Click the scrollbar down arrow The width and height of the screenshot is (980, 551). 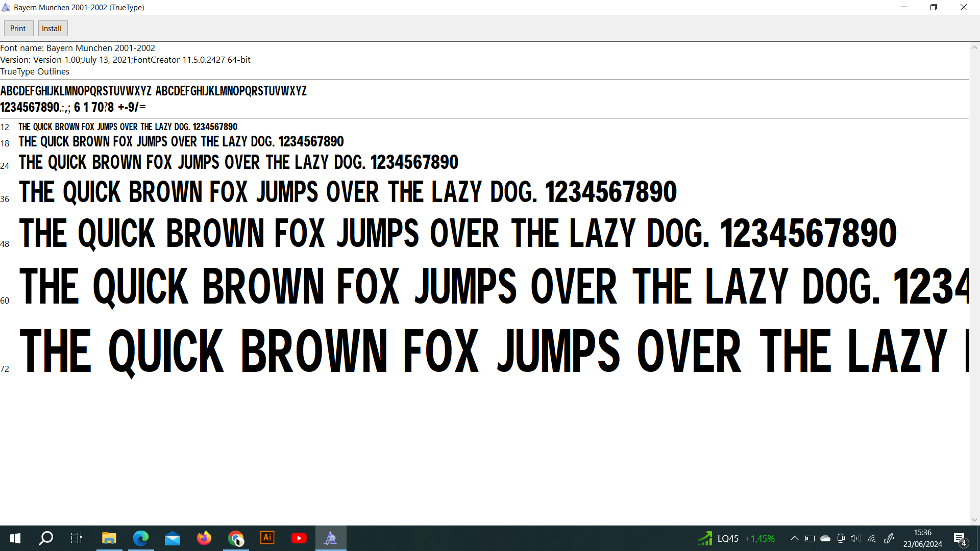click(x=974, y=520)
